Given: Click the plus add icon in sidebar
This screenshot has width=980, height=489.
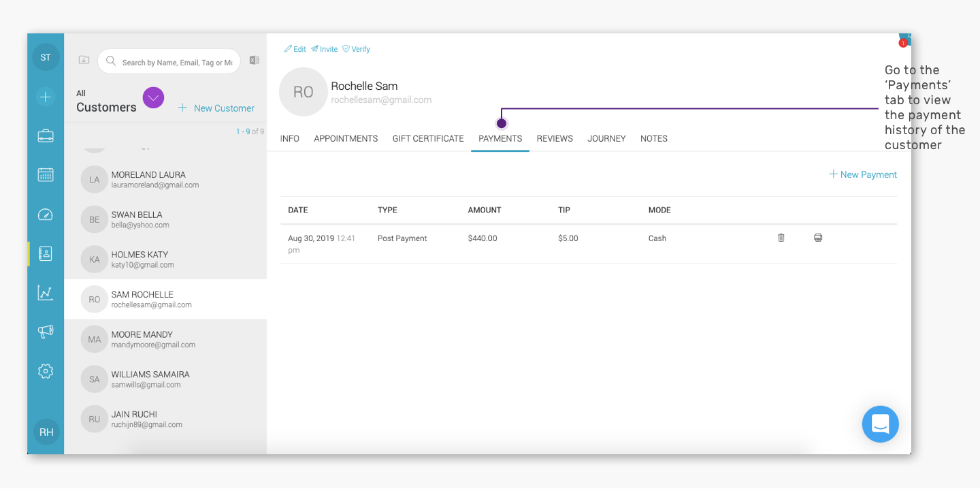Looking at the screenshot, I should pyautogui.click(x=46, y=97).
